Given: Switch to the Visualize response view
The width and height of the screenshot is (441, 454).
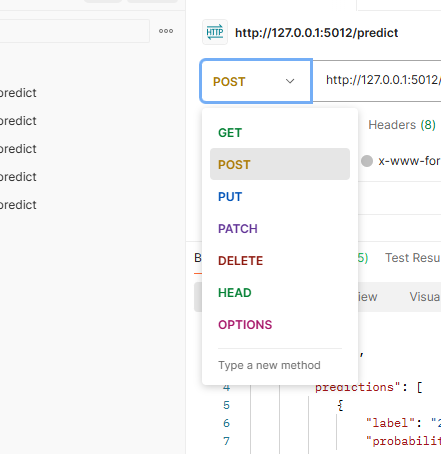Looking at the screenshot, I should point(425,297).
